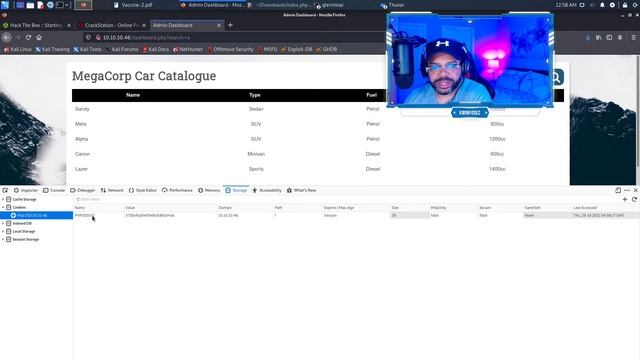Click the PHPSESSID cookie value cell
Screen dimensions: 640x360
[x=150, y=215]
